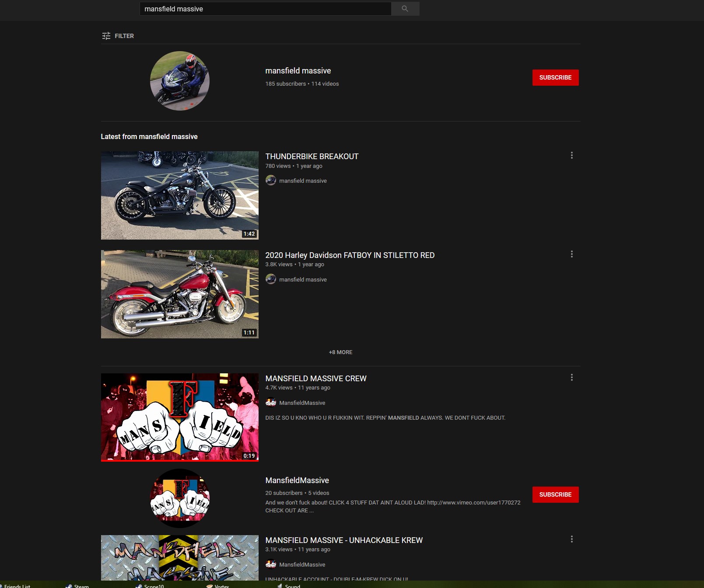Image resolution: width=704 pixels, height=588 pixels.
Task: Click the MansfieldMassive avatar icon under UNHACKABLE KREW
Action: [x=271, y=564]
